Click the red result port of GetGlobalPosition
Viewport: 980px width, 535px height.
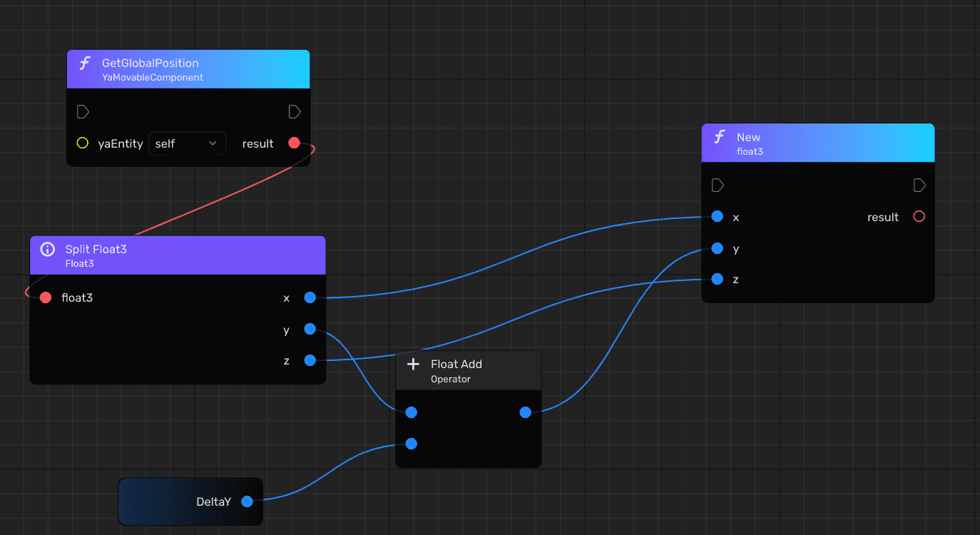[294, 143]
